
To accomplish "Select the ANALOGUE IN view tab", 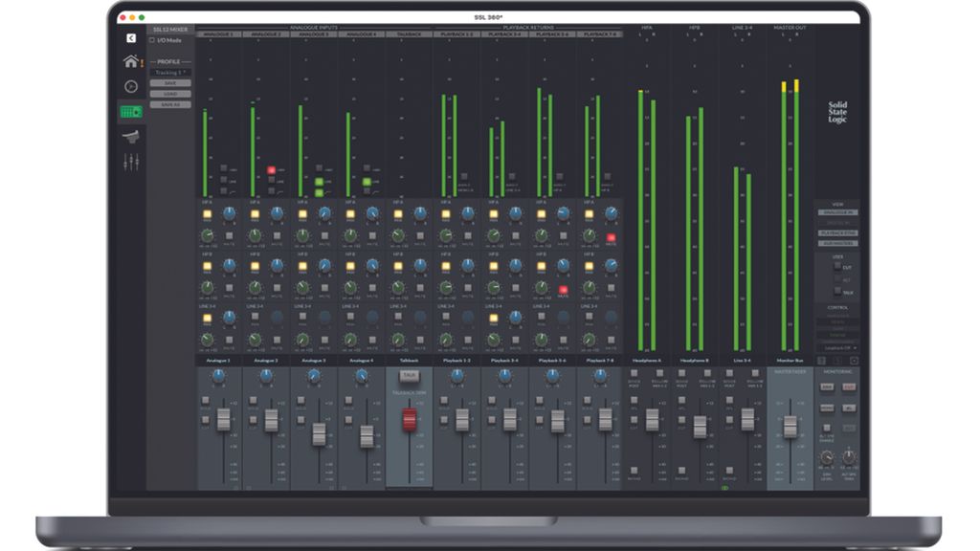I will tap(839, 211).
